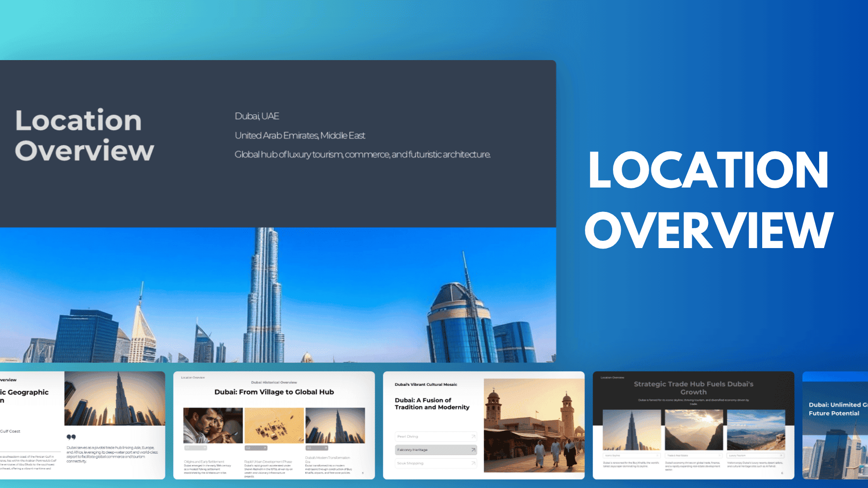
Task: Click the 01 tag under the first history image
Action: click(195, 448)
